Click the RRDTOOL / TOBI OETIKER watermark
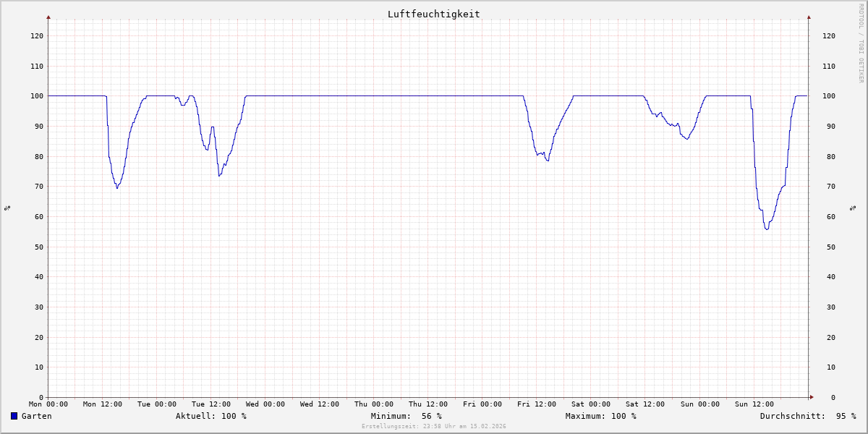Screen dimensions: 868x434 coord(861,43)
